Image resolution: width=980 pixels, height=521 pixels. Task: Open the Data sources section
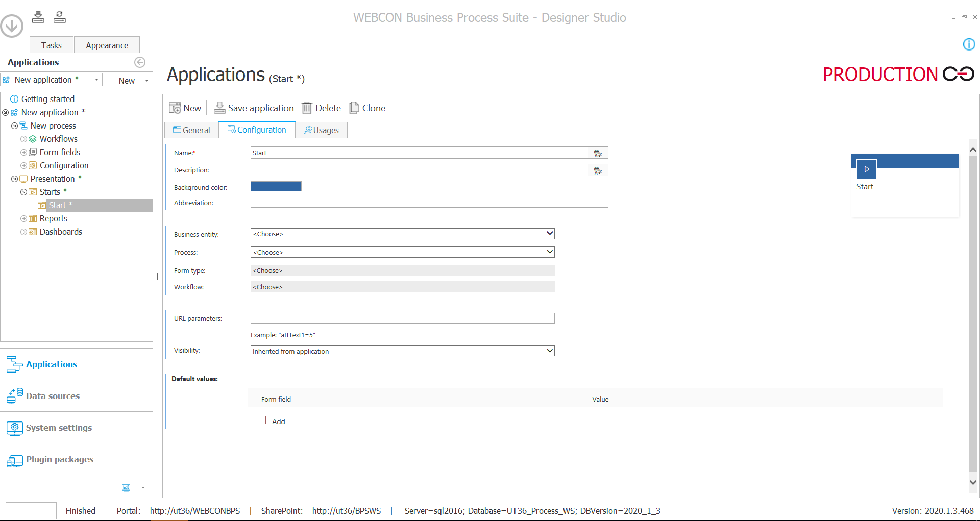click(x=77, y=396)
